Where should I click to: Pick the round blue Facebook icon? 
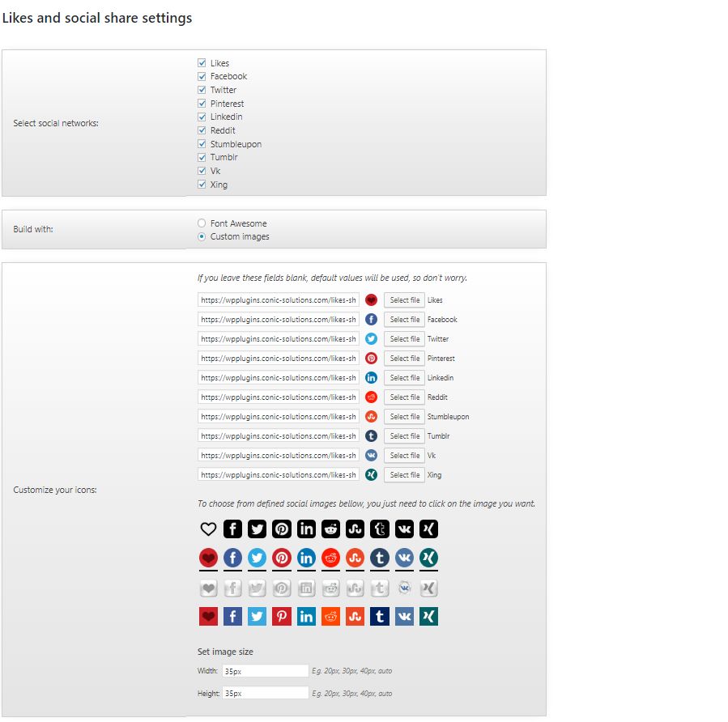tap(232, 558)
